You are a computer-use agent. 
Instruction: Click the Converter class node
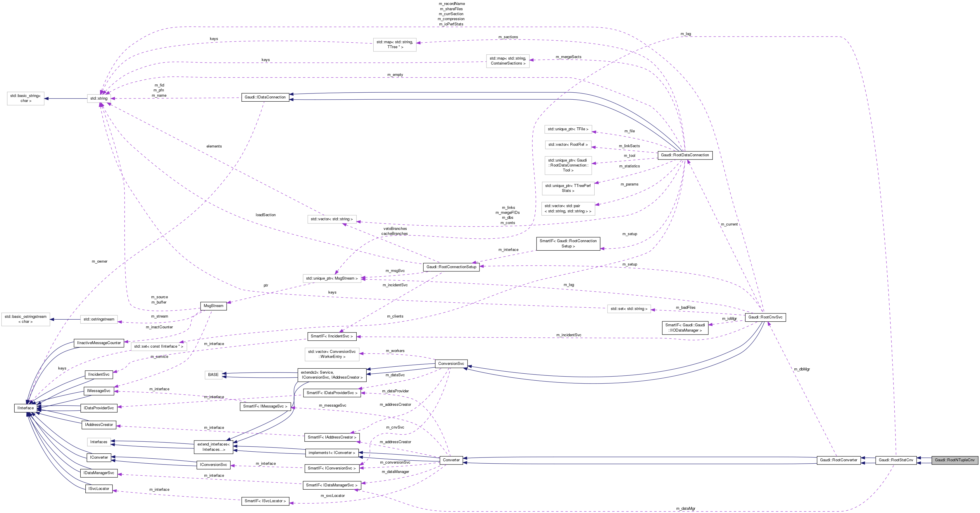[451, 460]
